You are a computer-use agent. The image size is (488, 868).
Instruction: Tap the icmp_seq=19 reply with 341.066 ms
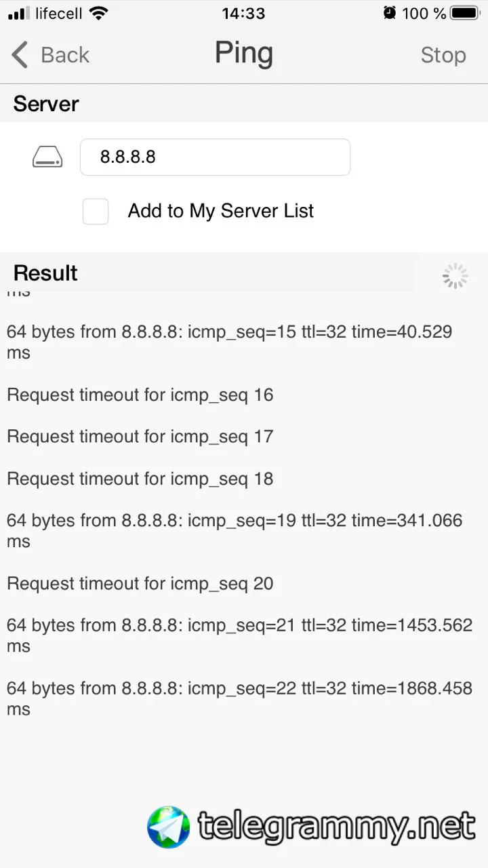tap(235, 530)
